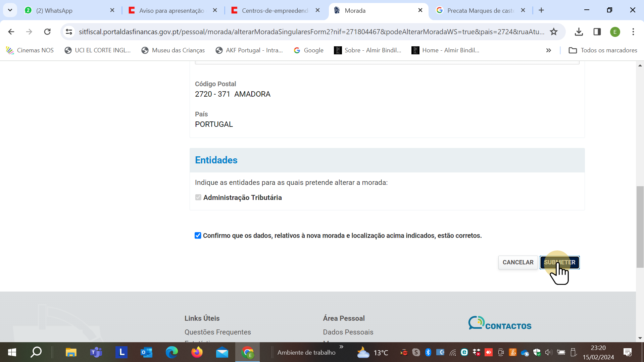Uncheck the data confirmation checkbox
This screenshot has width=644, height=362.
click(198, 236)
